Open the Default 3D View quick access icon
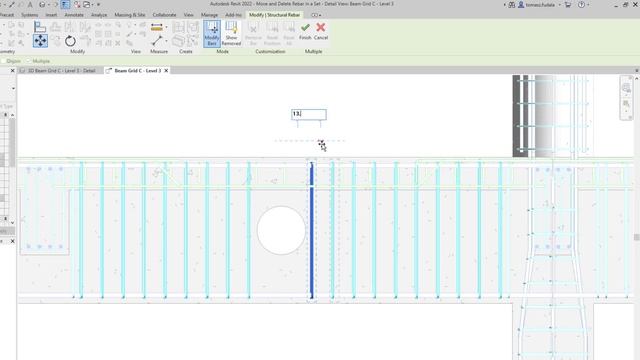This screenshot has width=640, height=360. (42, 5)
